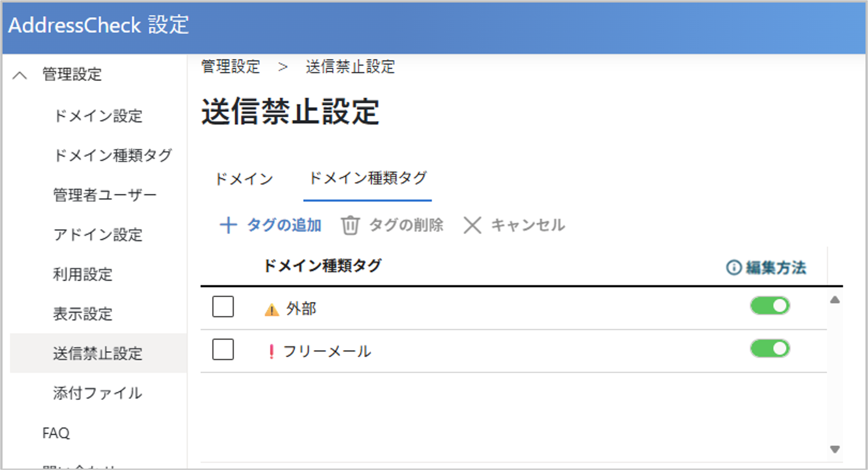Toggle off the 外部 switch

tap(770, 306)
